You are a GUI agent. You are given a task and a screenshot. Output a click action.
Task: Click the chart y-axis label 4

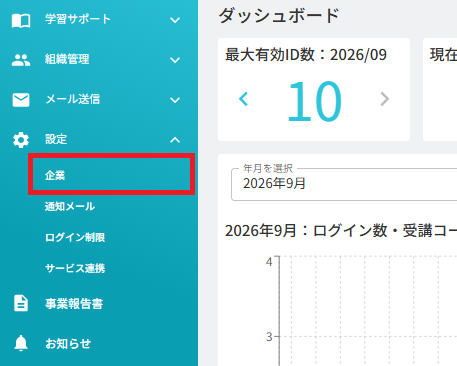pos(269,262)
